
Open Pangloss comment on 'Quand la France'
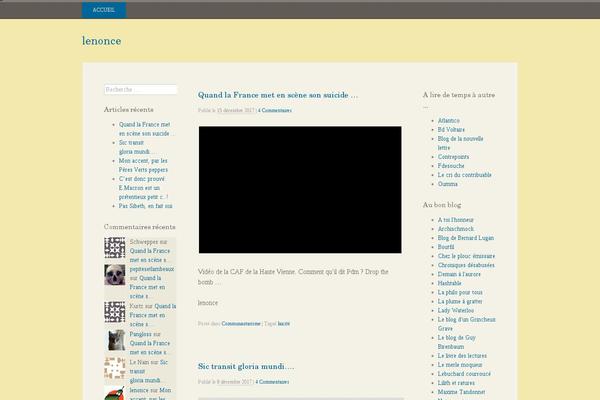coord(150,348)
